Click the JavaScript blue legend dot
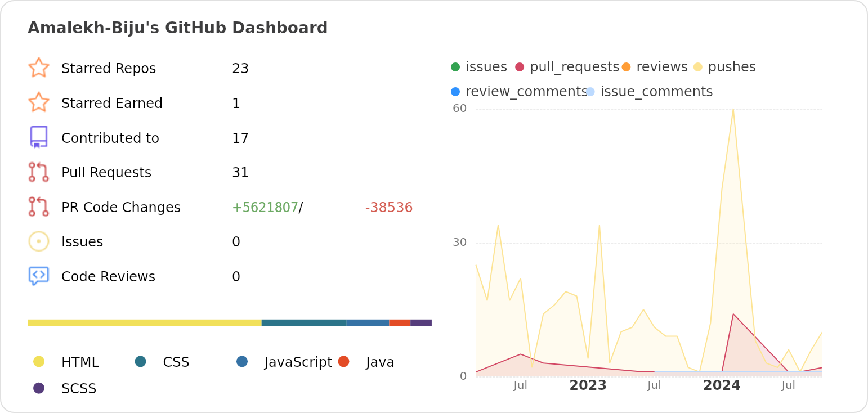 tap(242, 361)
